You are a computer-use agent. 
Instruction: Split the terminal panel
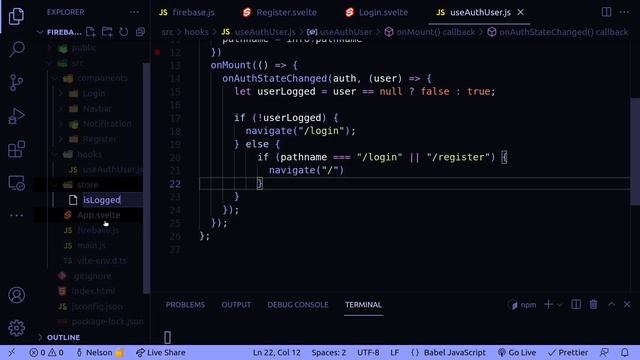pos(576,304)
